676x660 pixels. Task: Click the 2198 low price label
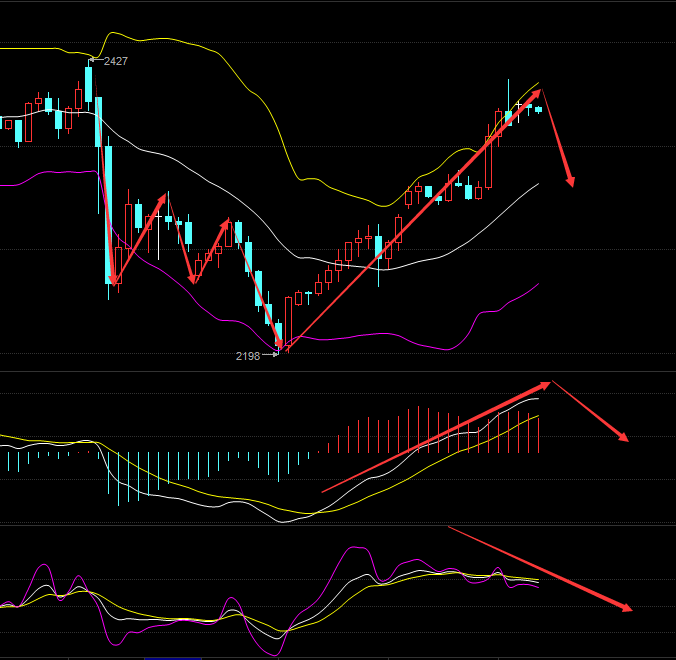(x=248, y=356)
